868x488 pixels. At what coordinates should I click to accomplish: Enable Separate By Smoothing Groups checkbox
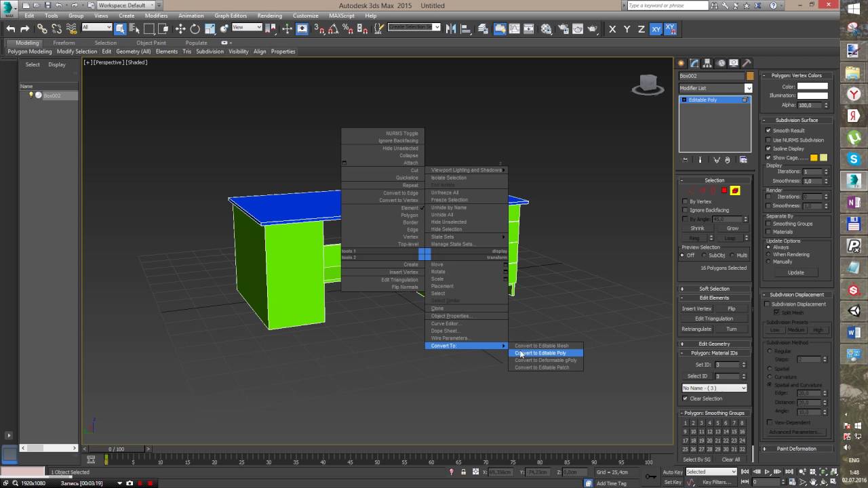click(x=768, y=224)
